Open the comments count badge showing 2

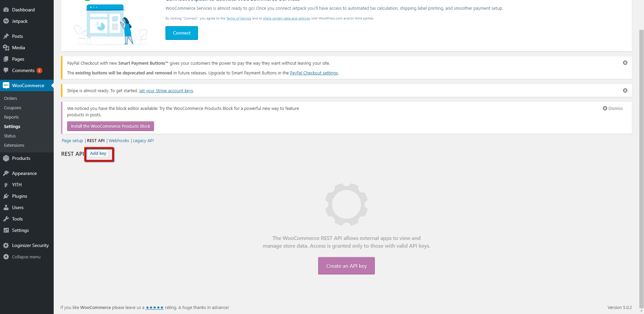point(39,70)
